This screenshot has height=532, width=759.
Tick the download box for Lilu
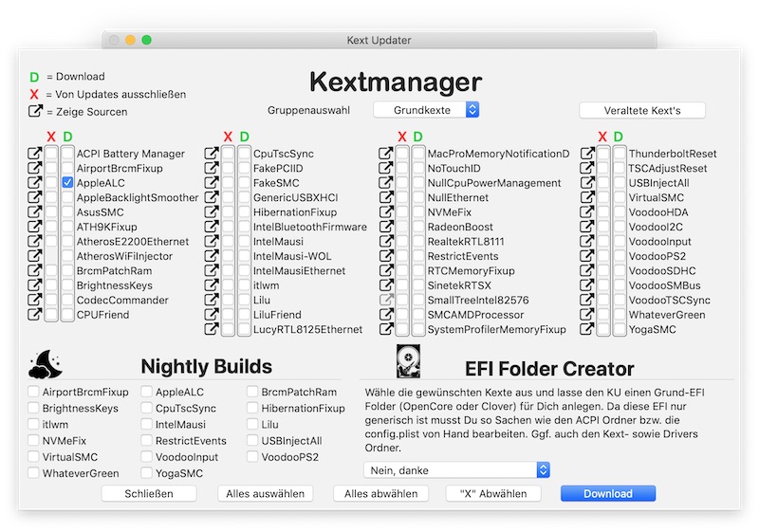tap(245, 300)
